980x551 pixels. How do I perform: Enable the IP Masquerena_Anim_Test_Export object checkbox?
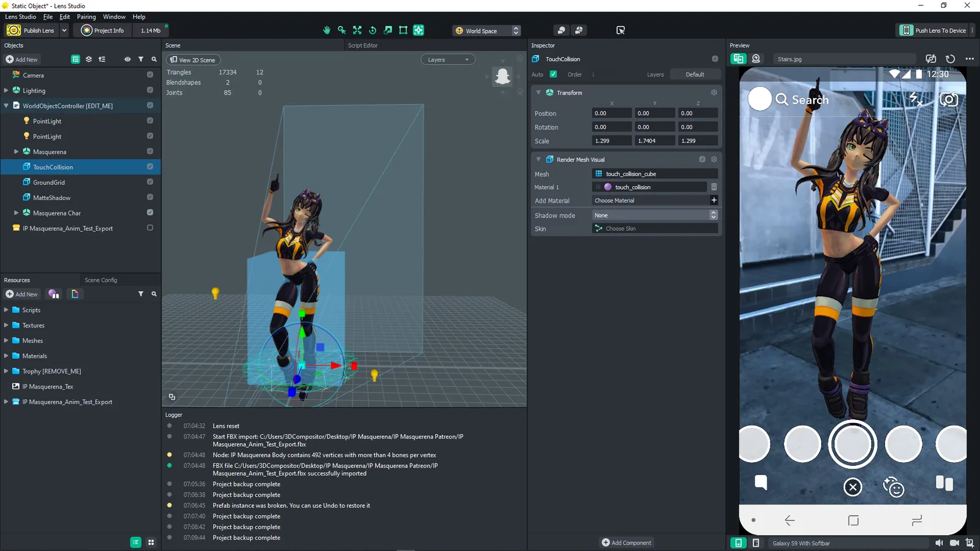coord(150,228)
